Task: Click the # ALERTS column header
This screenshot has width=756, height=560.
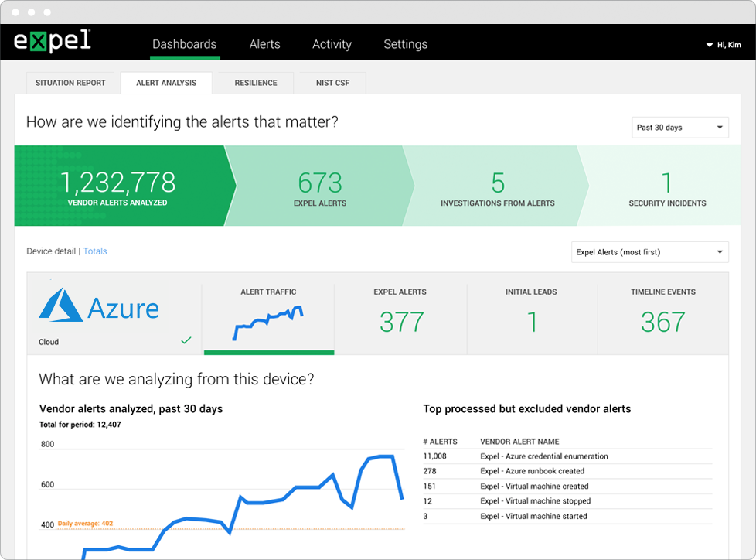Action: [x=440, y=442]
